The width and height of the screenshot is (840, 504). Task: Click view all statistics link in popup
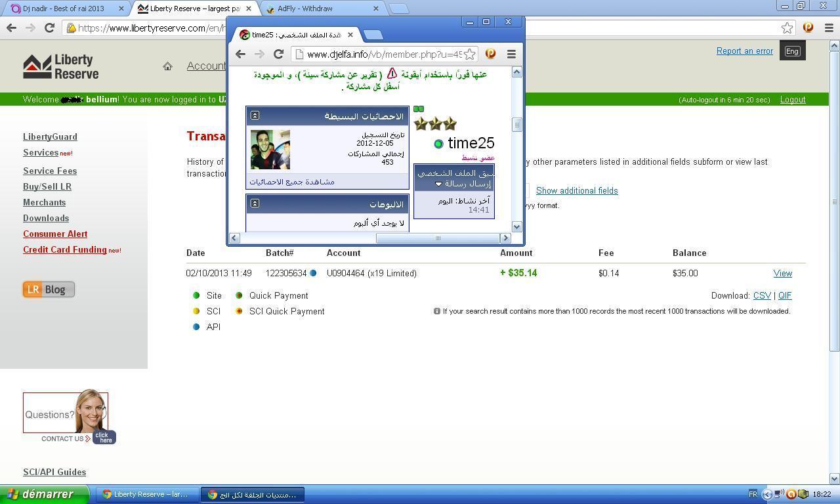(x=292, y=182)
